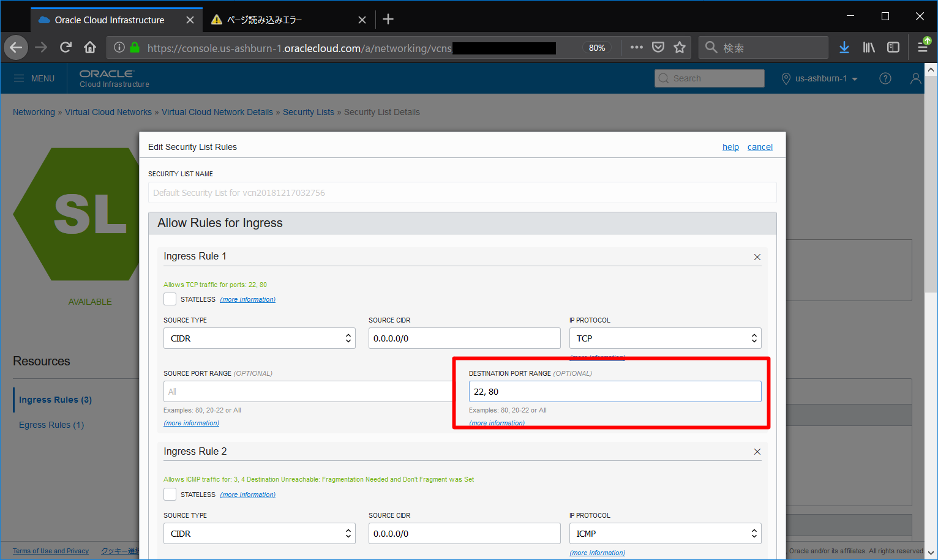Open page actions three-dots menu

[x=637, y=47]
